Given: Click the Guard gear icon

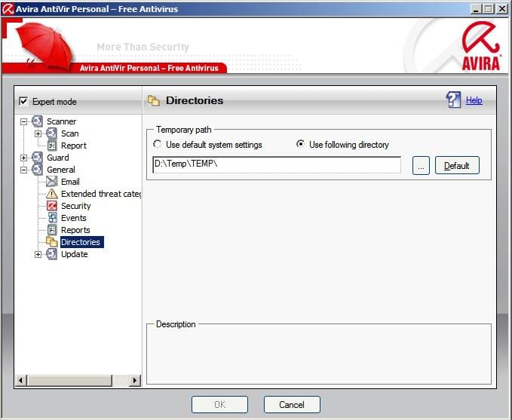Looking at the screenshot, I should click(37, 158).
